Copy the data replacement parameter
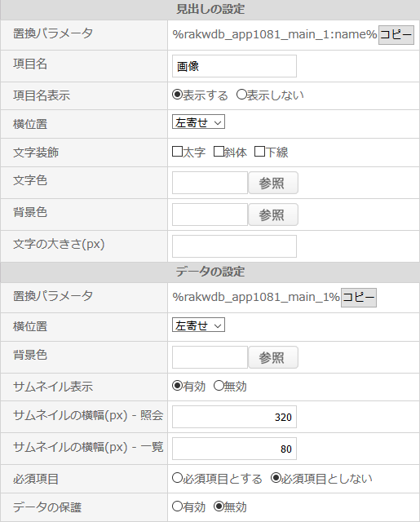420x522 pixels. click(x=359, y=298)
